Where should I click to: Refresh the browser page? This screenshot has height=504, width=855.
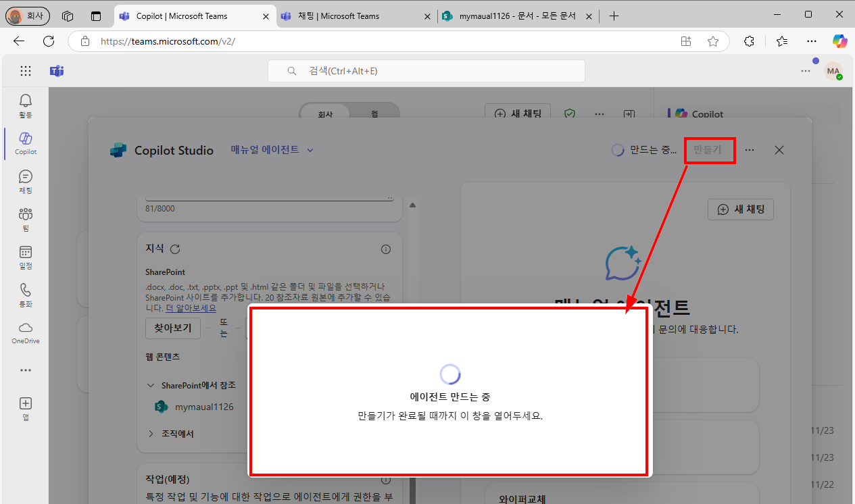49,41
